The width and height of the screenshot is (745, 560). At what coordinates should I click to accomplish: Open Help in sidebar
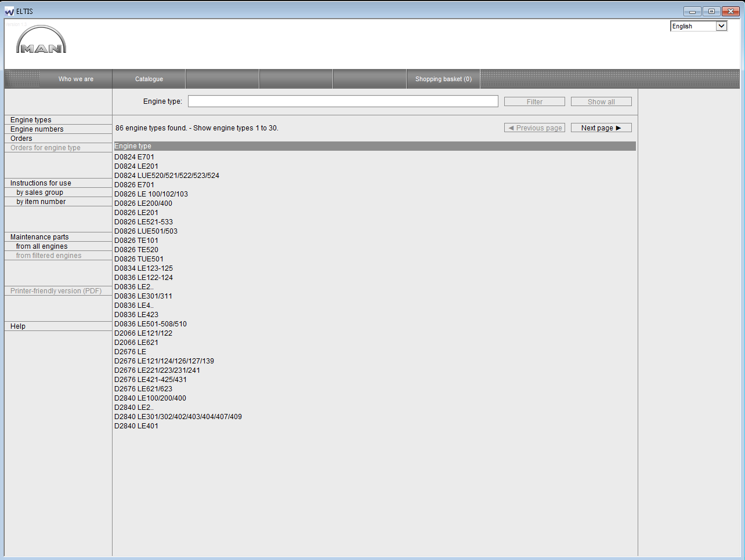(x=18, y=326)
